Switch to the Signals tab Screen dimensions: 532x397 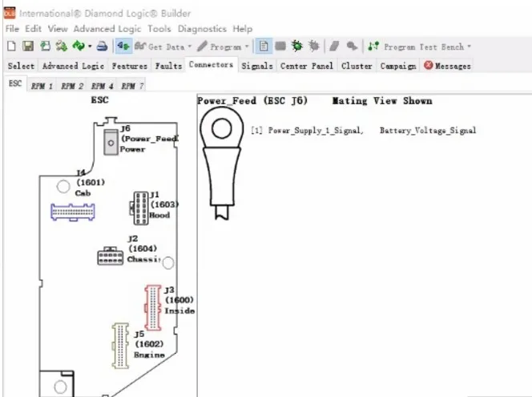pos(257,66)
